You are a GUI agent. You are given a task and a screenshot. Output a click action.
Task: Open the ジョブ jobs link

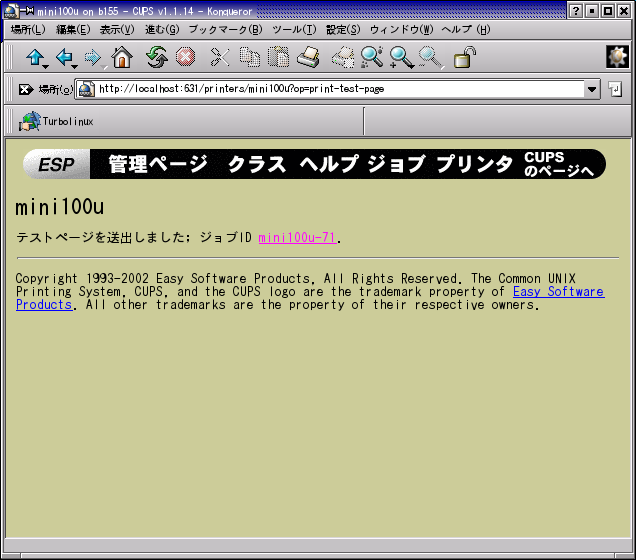click(x=396, y=164)
